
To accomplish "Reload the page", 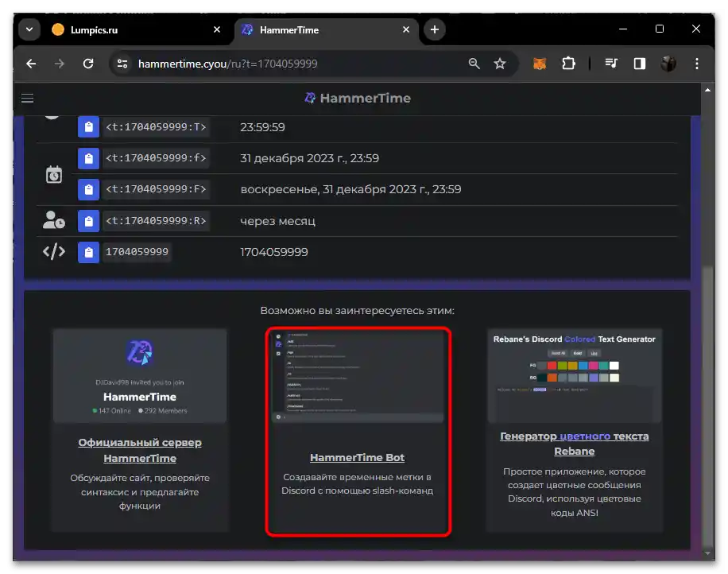I will pos(88,64).
